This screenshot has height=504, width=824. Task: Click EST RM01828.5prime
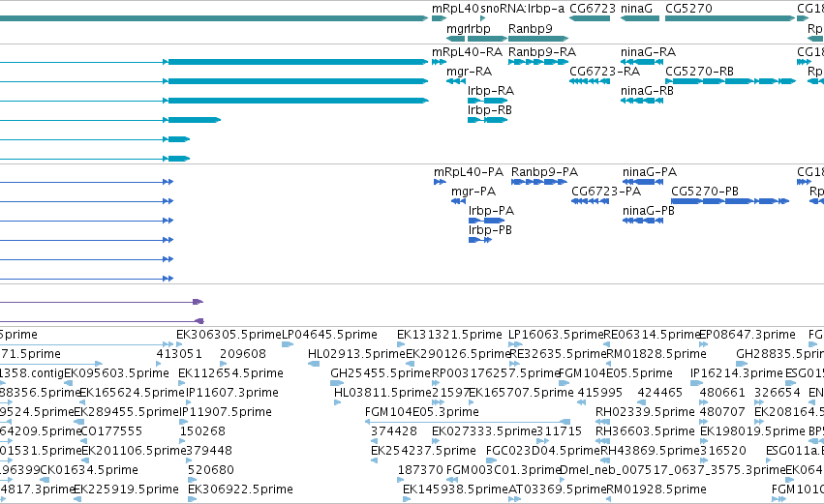(656, 354)
